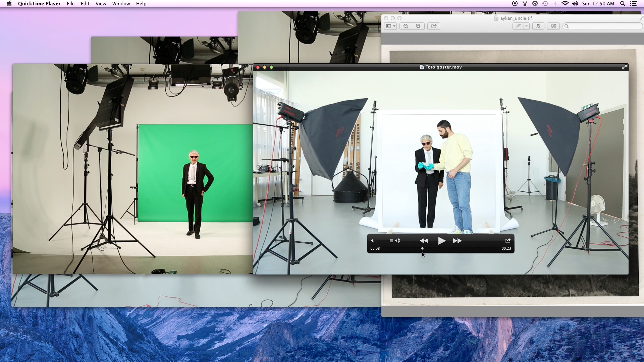
Task: Set volume to maximum with loud speaker icon
Action: coord(397,241)
